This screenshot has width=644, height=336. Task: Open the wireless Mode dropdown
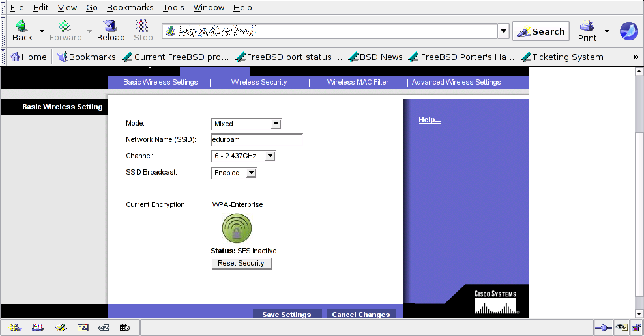tap(246, 124)
